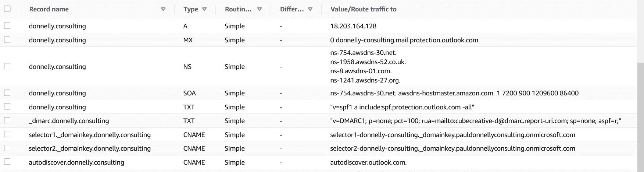Click record name _dmarc.donnelly.consulting
Image resolution: width=644 pixels, height=172 pixels.
coord(69,121)
